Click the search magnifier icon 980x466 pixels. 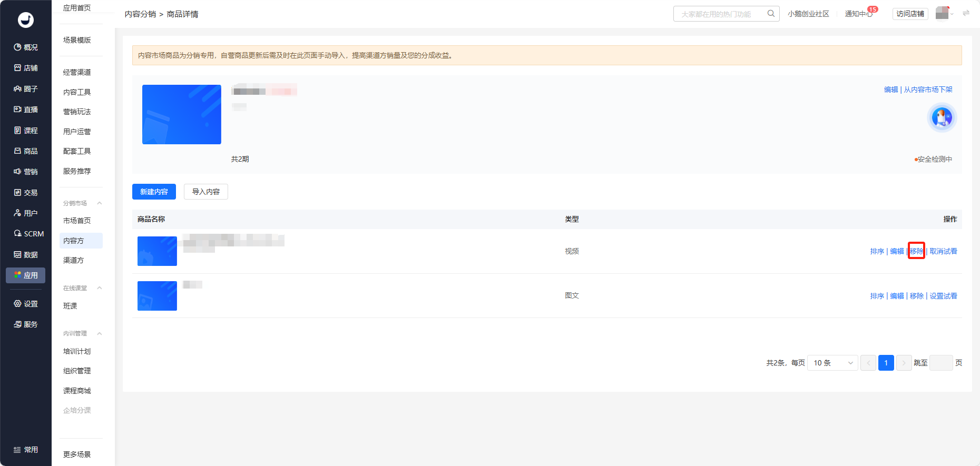771,14
